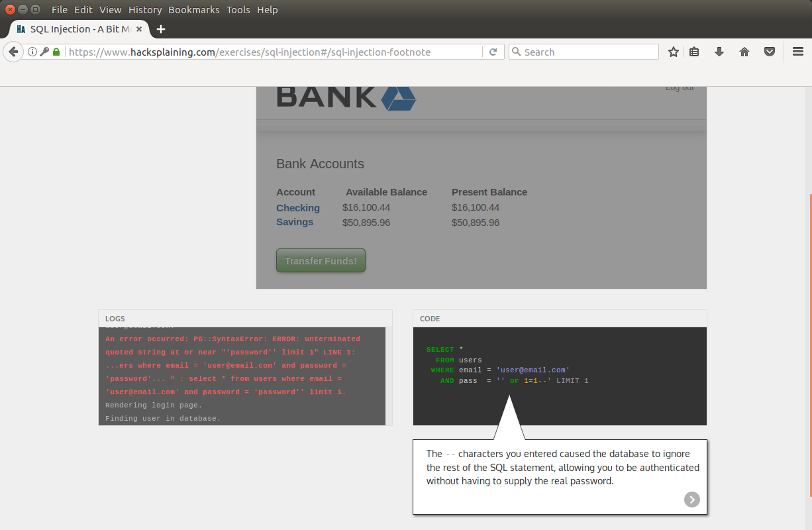Open the hamburger menu
The width and height of the screenshot is (812, 530).
[797, 52]
